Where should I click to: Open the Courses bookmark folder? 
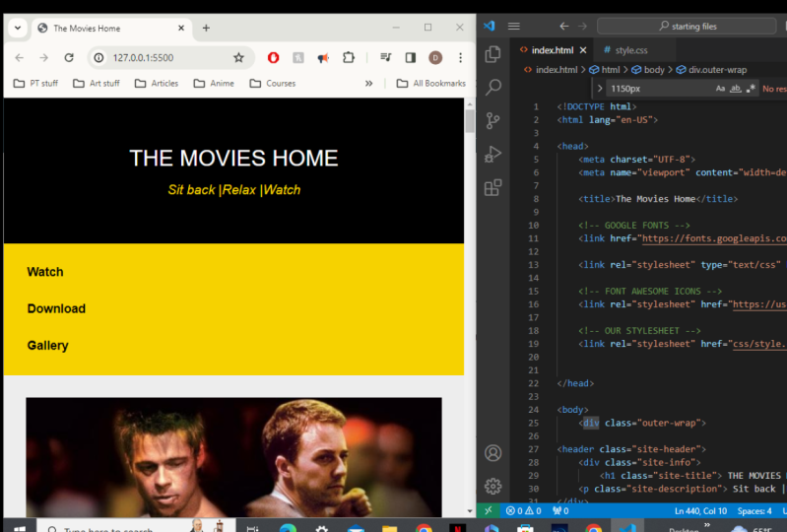point(273,84)
